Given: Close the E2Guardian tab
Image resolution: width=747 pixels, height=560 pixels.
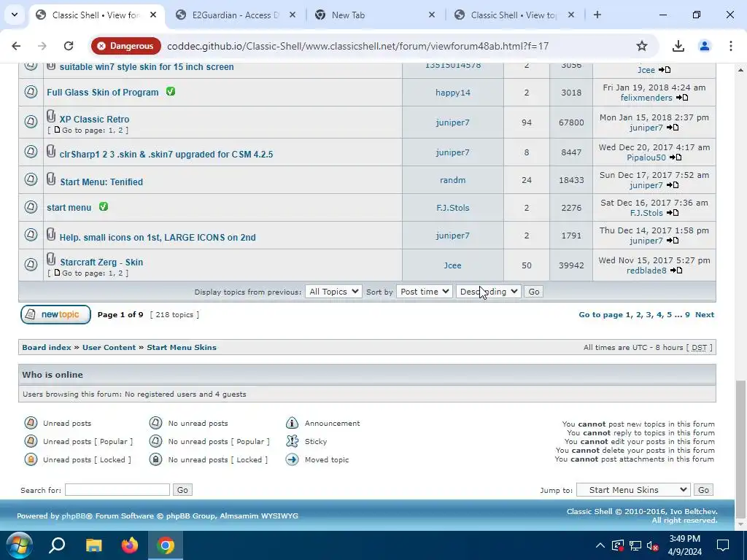Looking at the screenshot, I should coord(293,15).
